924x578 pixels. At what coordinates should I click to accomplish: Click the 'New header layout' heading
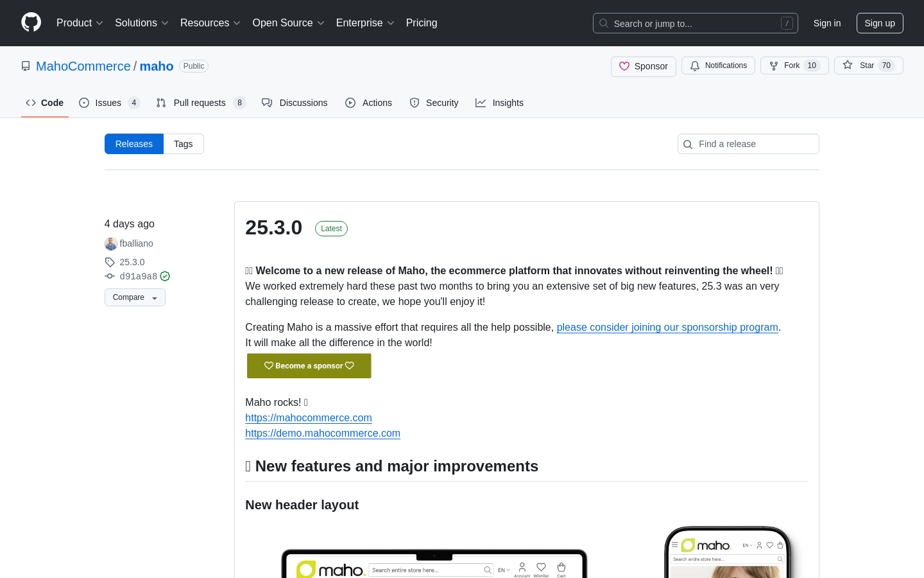302,505
